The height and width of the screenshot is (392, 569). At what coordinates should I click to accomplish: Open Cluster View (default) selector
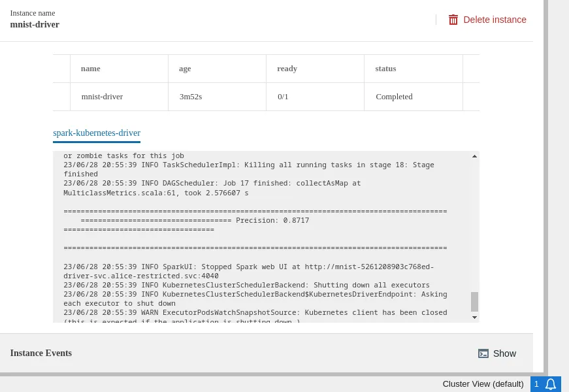pyautogui.click(x=483, y=384)
